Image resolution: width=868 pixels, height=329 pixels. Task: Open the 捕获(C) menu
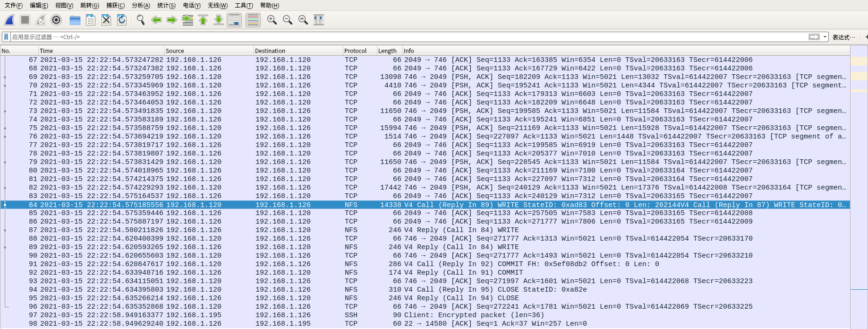tap(115, 5)
